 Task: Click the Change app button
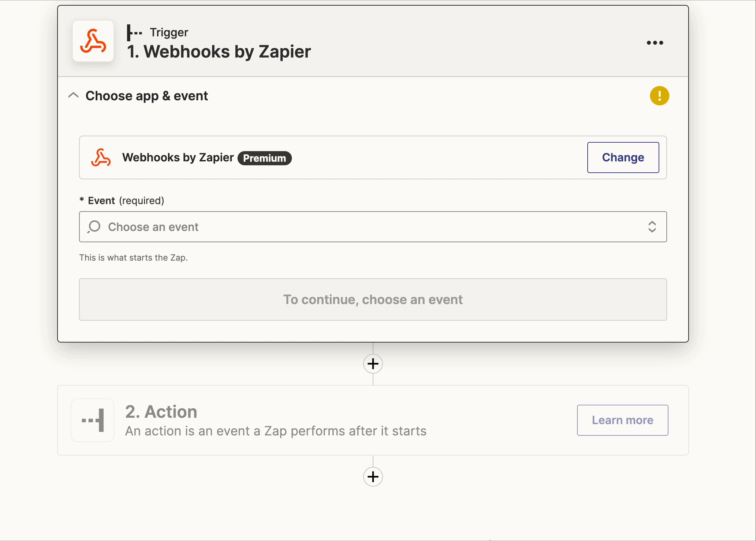(623, 157)
